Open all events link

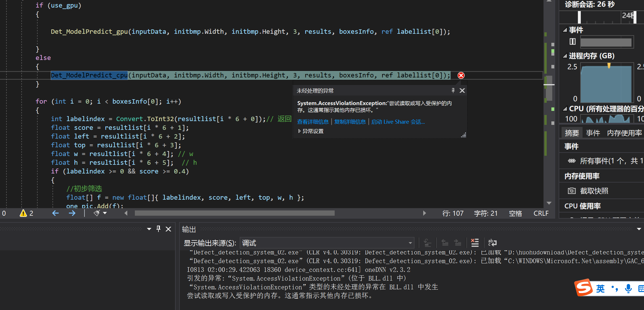pos(612,161)
